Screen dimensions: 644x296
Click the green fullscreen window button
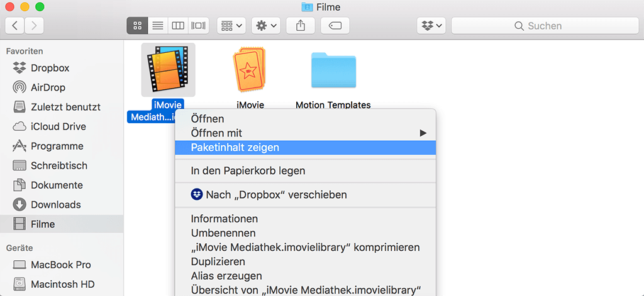pyautogui.click(x=40, y=6)
